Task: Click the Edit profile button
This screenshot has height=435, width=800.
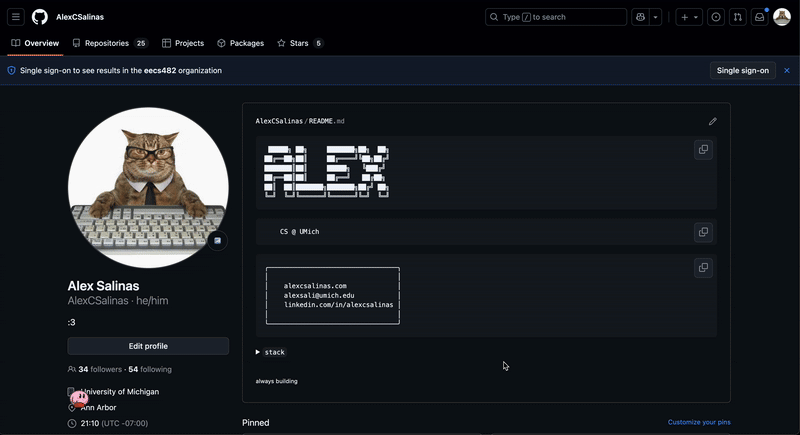Action: (x=148, y=346)
